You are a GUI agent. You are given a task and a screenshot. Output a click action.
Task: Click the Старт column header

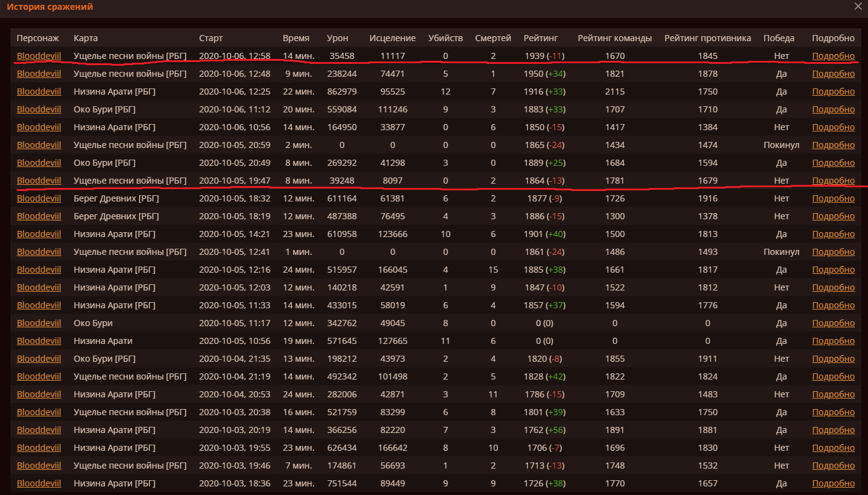click(x=211, y=38)
